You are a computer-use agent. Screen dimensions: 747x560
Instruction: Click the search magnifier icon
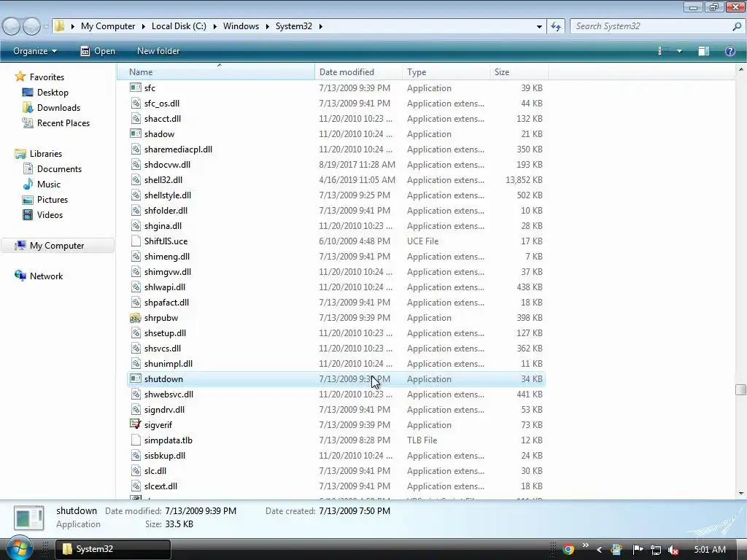pyautogui.click(x=737, y=26)
